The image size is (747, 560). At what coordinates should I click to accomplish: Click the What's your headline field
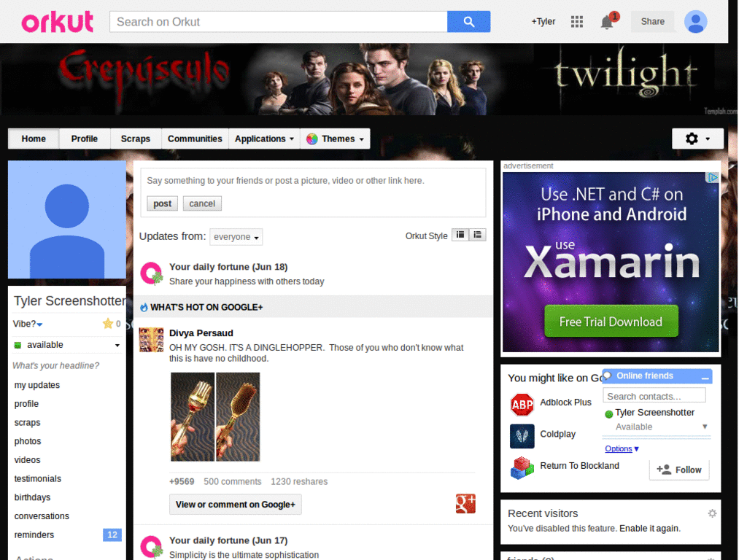[x=55, y=366]
